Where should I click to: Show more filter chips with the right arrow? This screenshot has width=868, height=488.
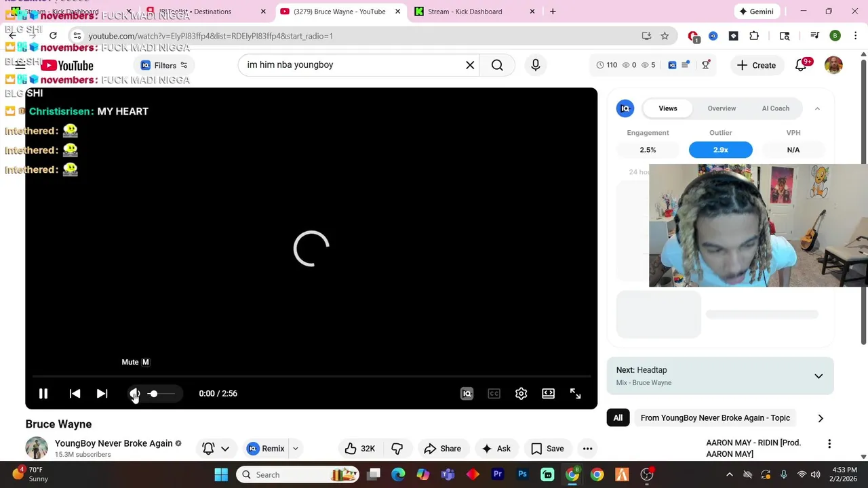[x=821, y=418]
